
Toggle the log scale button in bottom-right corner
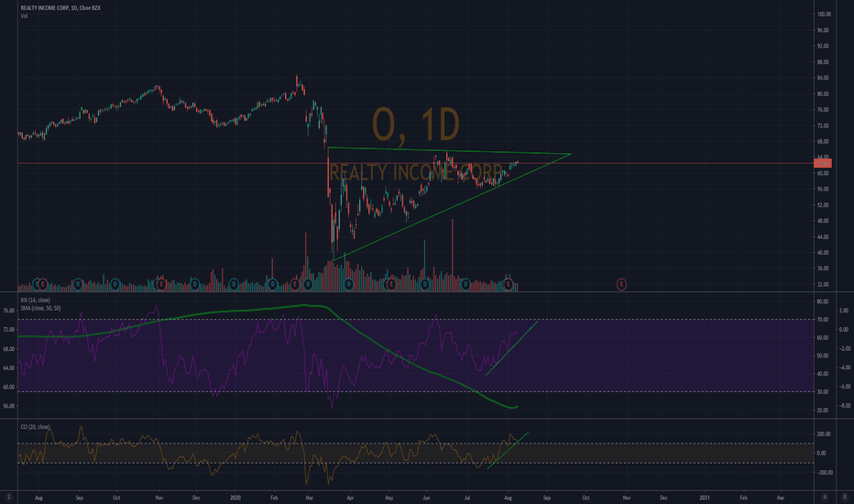pyautogui.click(x=846, y=497)
